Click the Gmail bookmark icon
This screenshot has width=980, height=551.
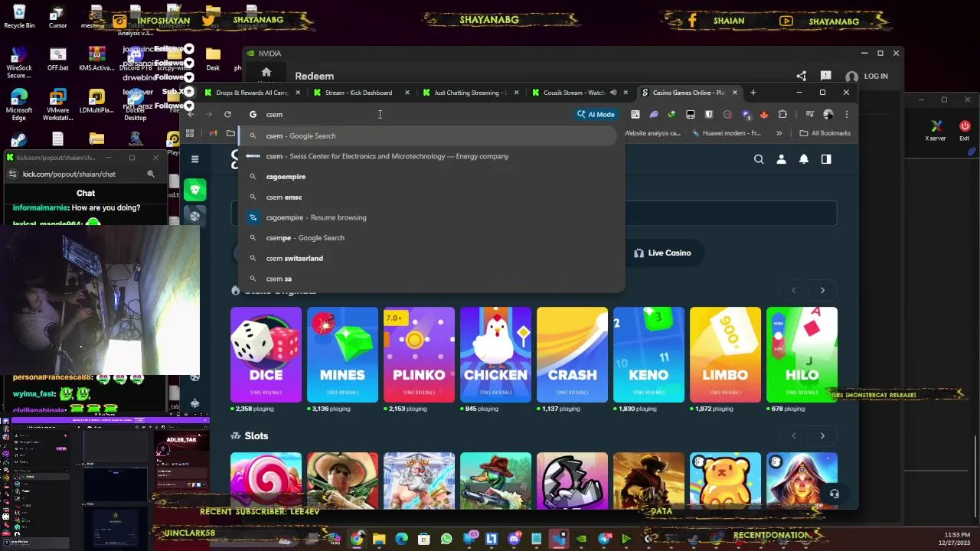[x=214, y=133]
